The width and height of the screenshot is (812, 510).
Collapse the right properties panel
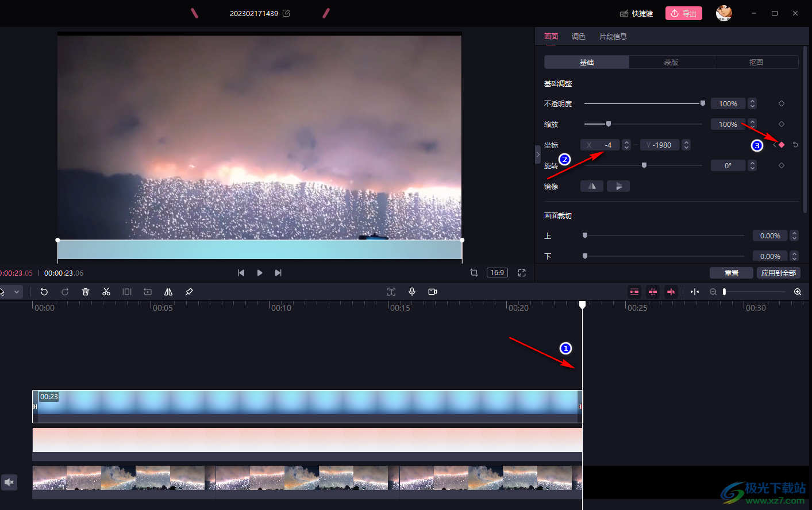[x=538, y=154]
